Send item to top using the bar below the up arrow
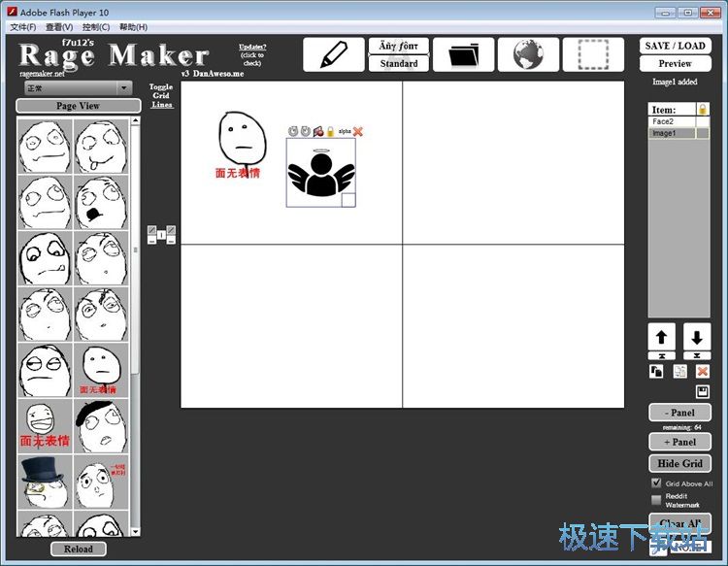728x566 pixels. click(x=662, y=355)
